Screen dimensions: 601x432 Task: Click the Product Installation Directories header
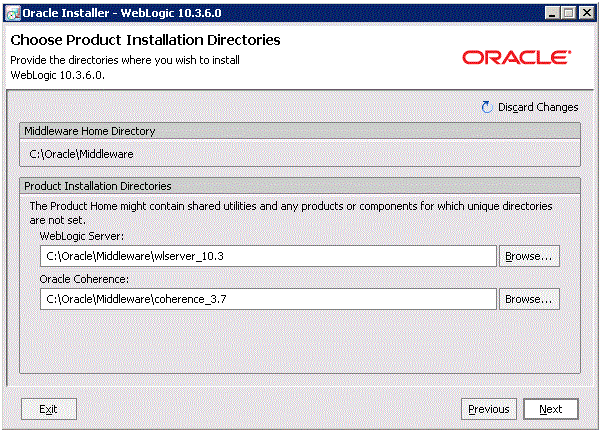pos(300,186)
